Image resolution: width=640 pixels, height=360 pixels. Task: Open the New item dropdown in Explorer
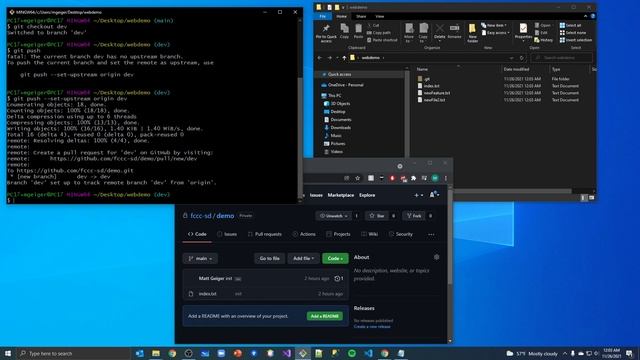click(x=494, y=25)
